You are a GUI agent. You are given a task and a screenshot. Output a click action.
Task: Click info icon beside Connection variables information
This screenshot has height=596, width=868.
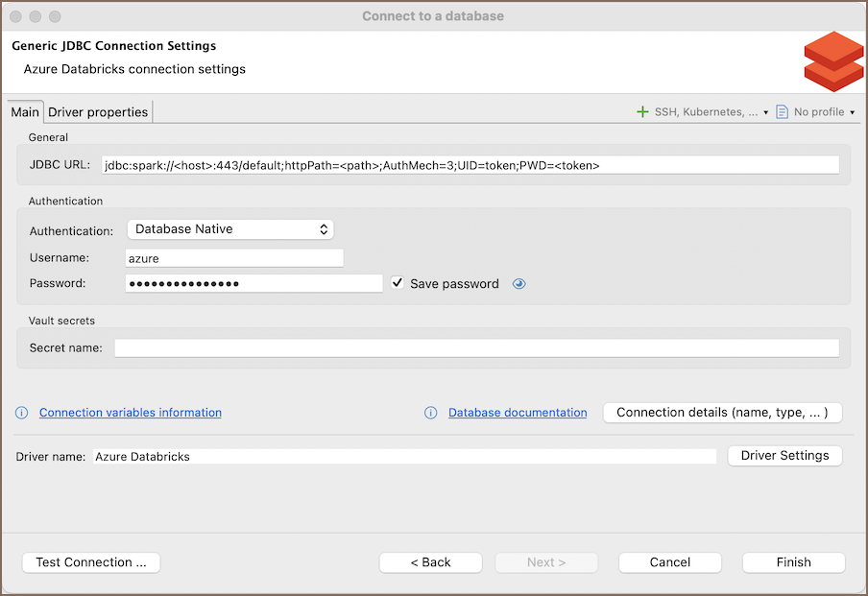tap(22, 413)
